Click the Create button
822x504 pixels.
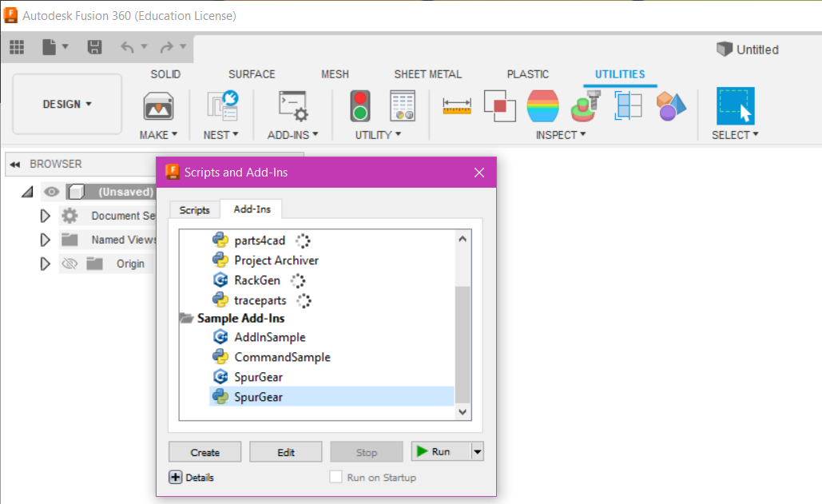pyautogui.click(x=205, y=452)
